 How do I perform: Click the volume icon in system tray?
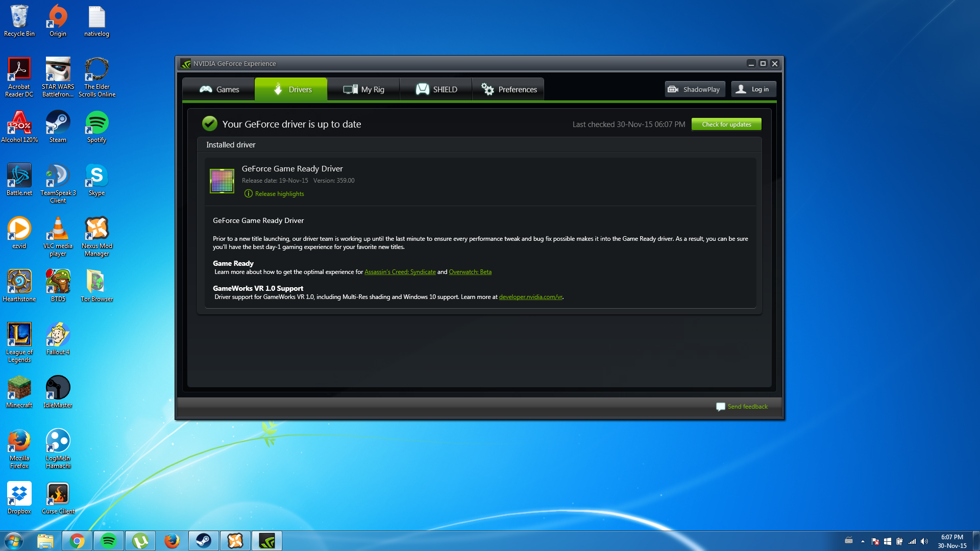(x=924, y=541)
